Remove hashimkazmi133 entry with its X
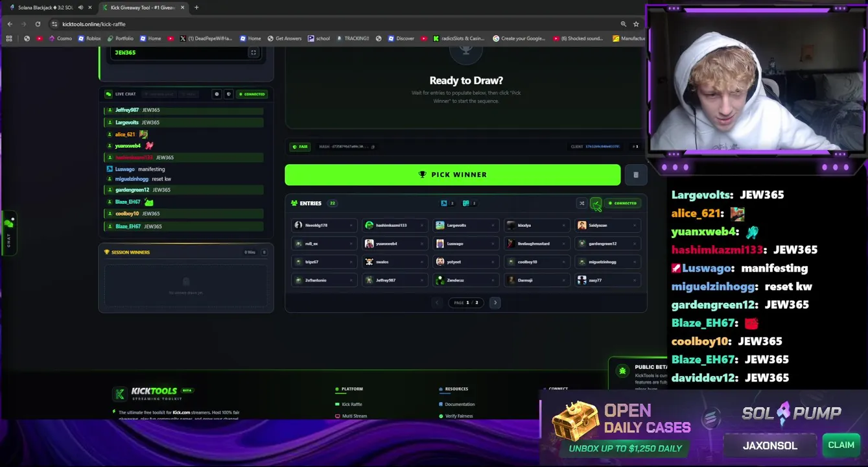This screenshot has width=868, height=467. (x=422, y=225)
